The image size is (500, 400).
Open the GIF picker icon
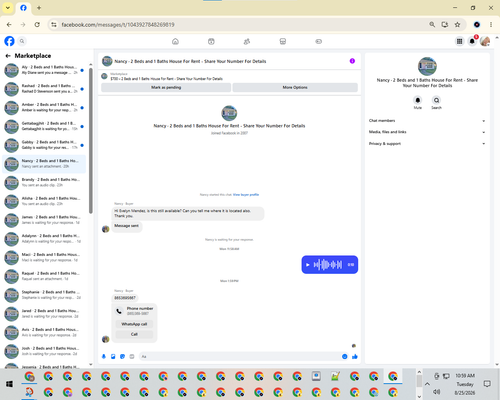pos(132,357)
